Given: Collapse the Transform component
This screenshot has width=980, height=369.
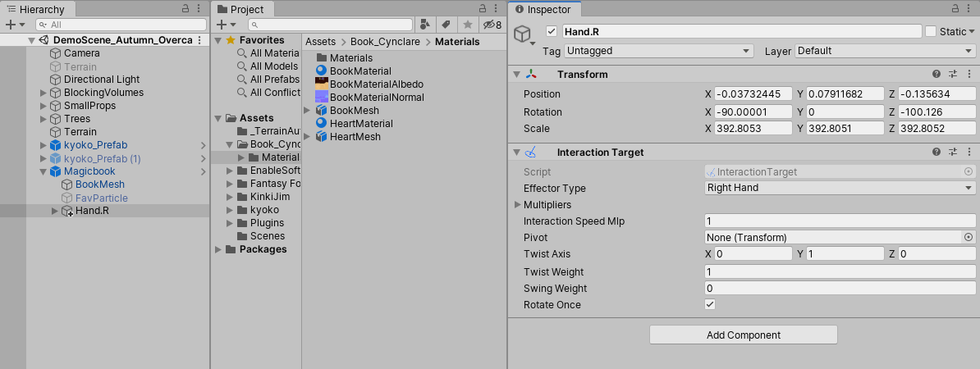Looking at the screenshot, I should tap(516, 75).
